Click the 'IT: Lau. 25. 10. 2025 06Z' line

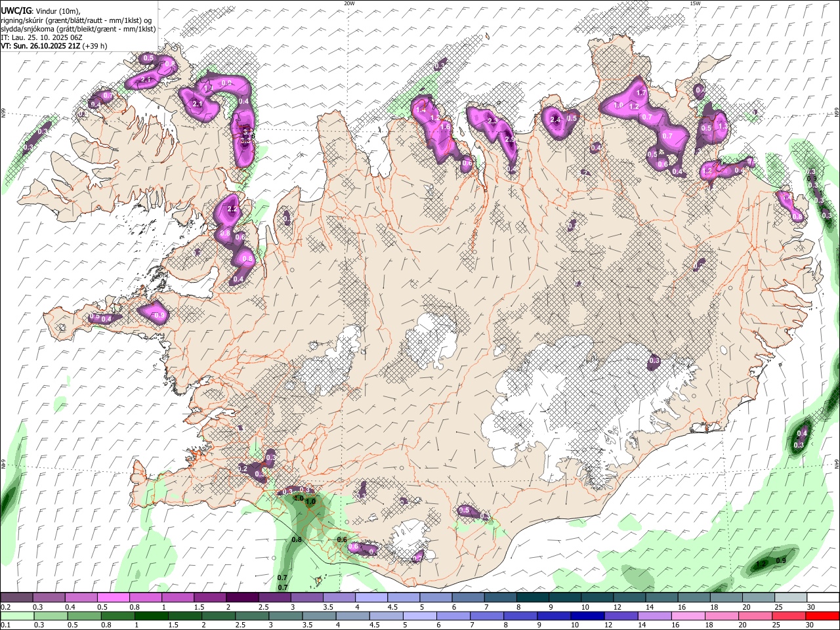(x=43, y=37)
